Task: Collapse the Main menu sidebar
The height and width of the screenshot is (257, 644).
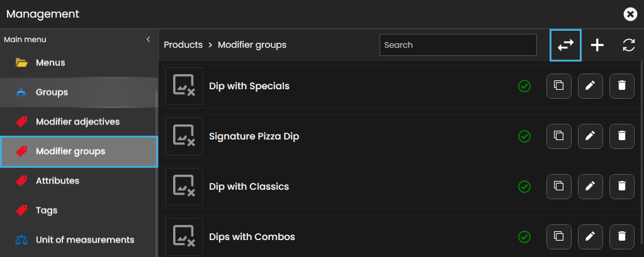Action: pos(149,40)
